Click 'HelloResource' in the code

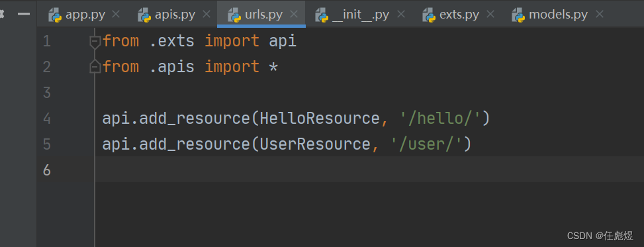[320, 119]
